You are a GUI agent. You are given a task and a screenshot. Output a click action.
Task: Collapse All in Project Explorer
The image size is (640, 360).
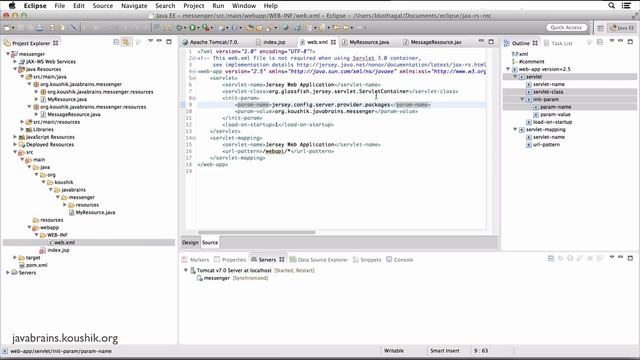click(116, 42)
